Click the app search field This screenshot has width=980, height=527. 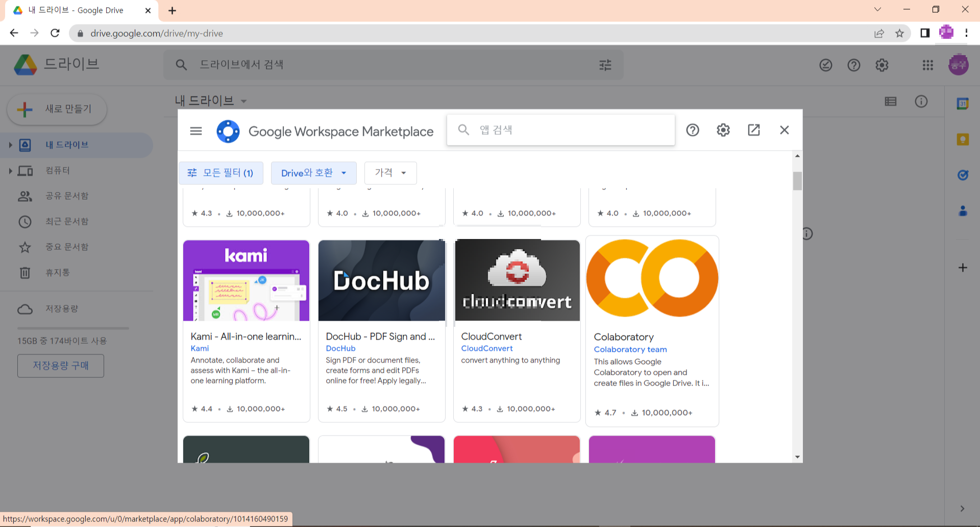pos(561,130)
